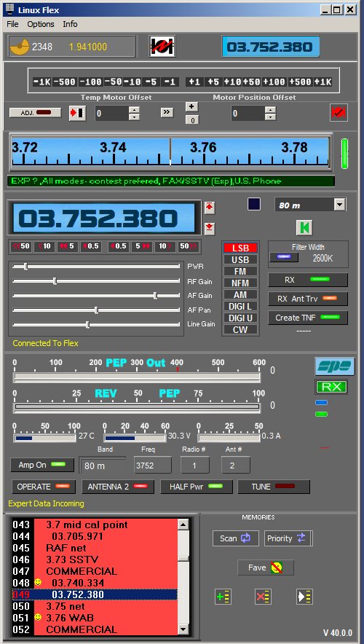Image resolution: width=364 pixels, height=644 pixels.
Task: Click the Fave button with smiley icon
Action: pyautogui.click(x=266, y=568)
